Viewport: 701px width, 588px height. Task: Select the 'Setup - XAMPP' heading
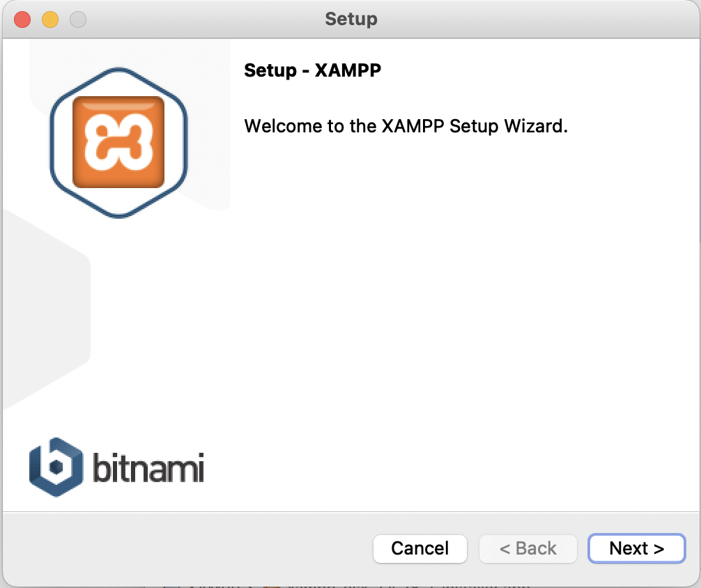pos(312,70)
